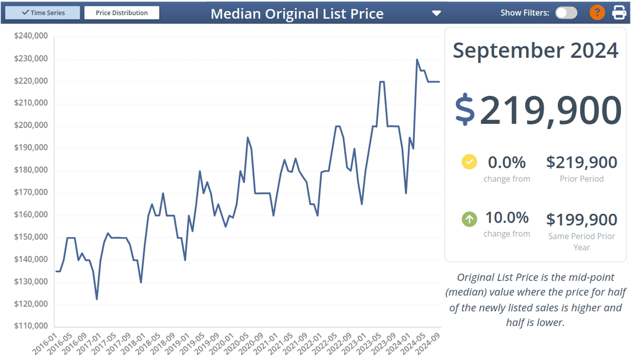The image size is (631, 364).
Task: Select the Time Series tab
Action: click(42, 12)
